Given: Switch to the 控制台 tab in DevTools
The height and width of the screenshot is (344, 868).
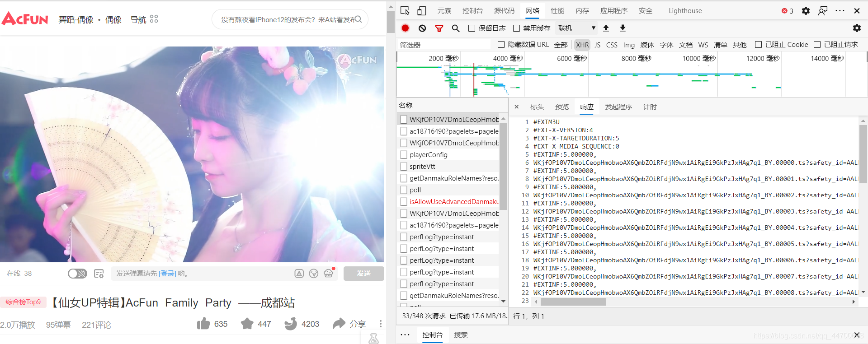Looking at the screenshot, I should click(472, 11).
